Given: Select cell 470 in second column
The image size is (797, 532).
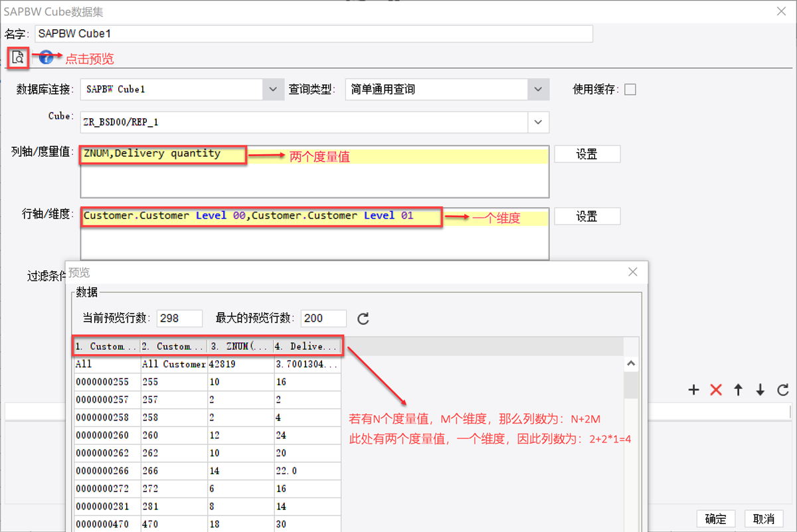Looking at the screenshot, I should tap(173, 524).
